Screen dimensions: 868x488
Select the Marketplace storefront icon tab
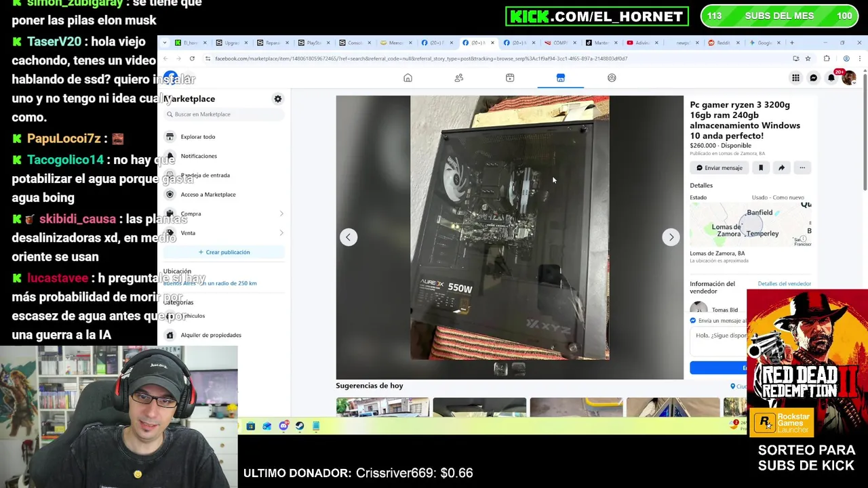(x=561, y=78)
